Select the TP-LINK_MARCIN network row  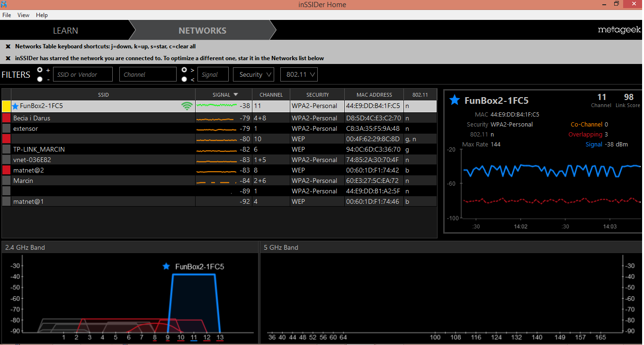pyautogui.click(x=219, y=149)
